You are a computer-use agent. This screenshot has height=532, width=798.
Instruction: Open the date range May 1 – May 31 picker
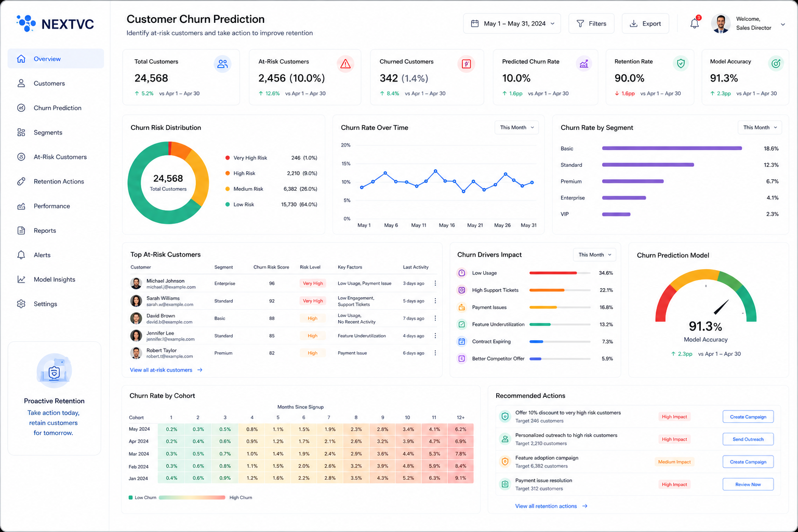coord(512,23)
